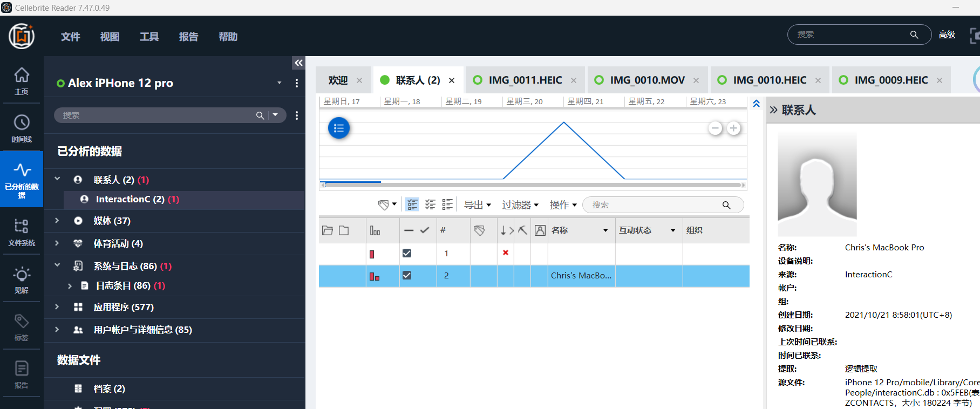Click the 高级 advanced search link
Viewport: 980px width, 409px height.
tap(947, 35)
